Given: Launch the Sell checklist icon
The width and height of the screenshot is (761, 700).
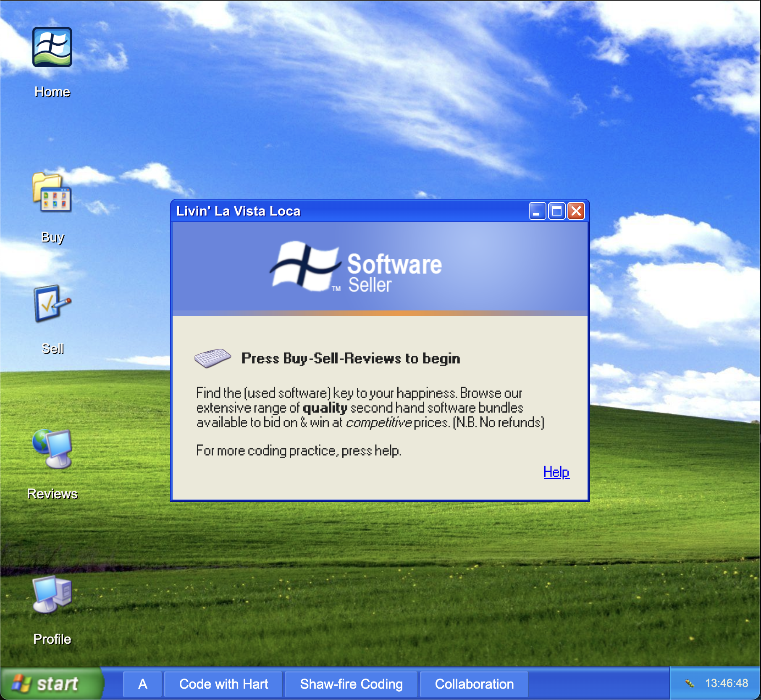Looking at the screenshot, I should pos(52,303).
